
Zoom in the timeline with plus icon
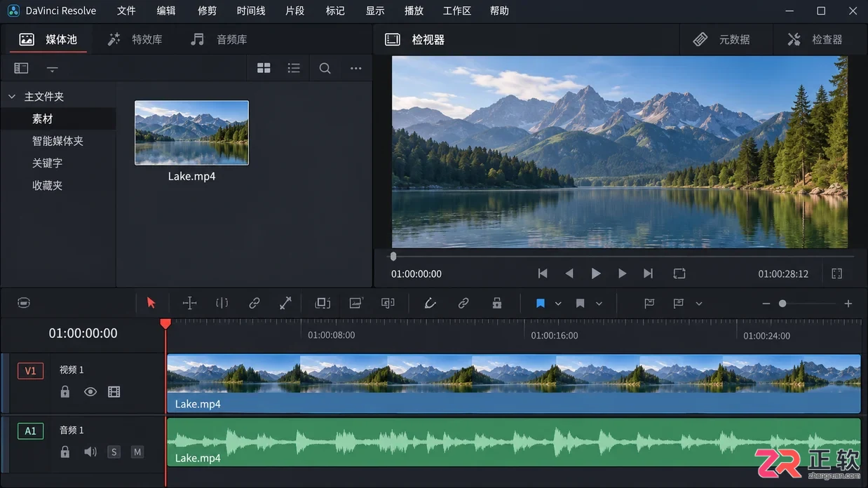click(x=848, y=304)
